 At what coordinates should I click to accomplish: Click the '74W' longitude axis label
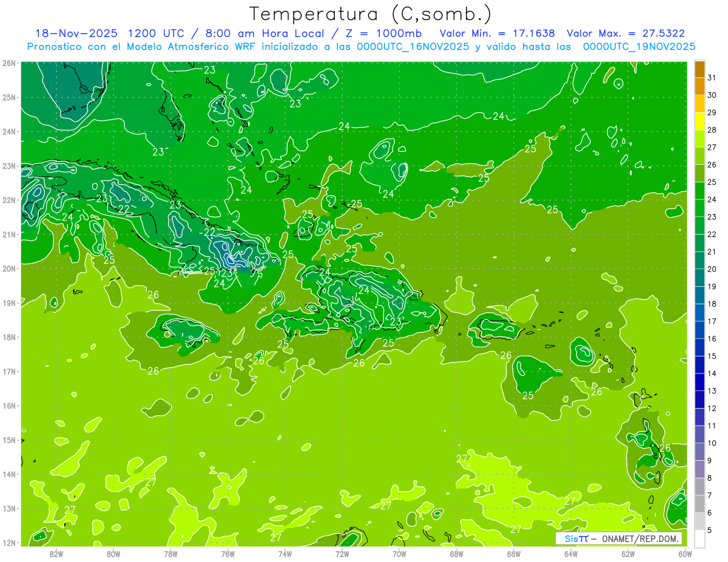285,554
